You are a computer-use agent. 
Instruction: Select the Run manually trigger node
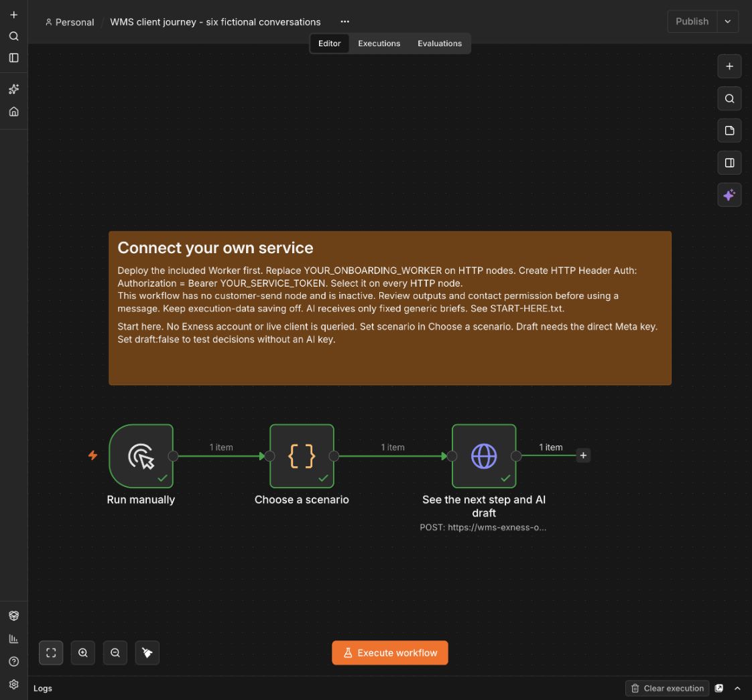pos(141,456)
